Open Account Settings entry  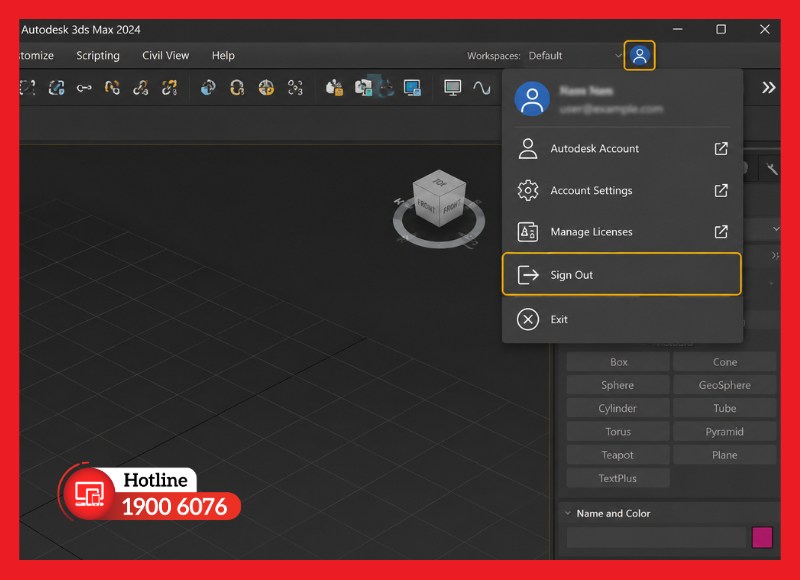point(621,190)
